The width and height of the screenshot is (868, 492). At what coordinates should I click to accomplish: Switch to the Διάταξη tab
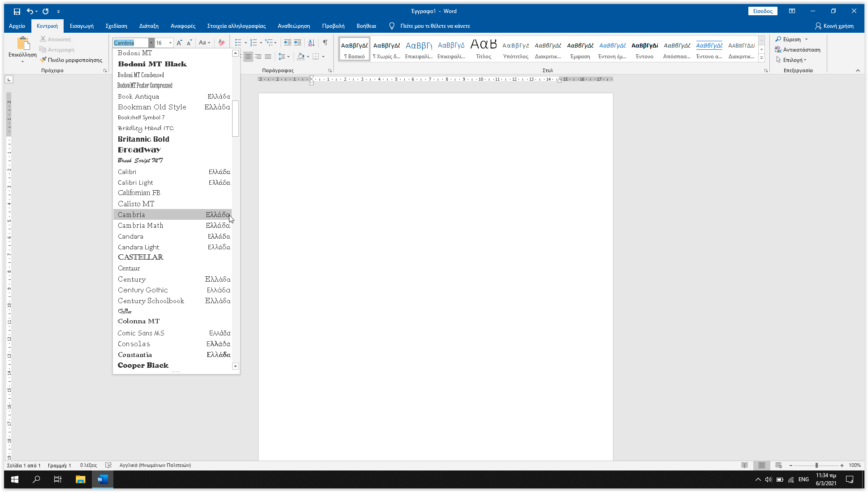point(149,26)
